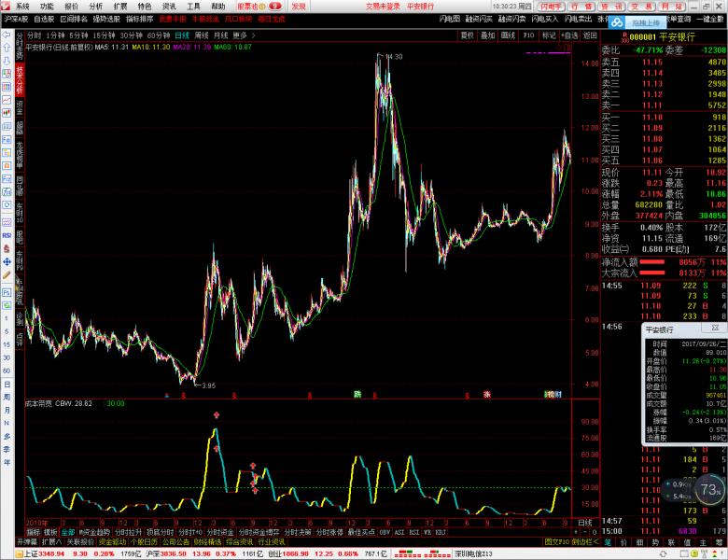Click the red notification badge next to 股票池

pyautogui.click(x=274, y=6)
